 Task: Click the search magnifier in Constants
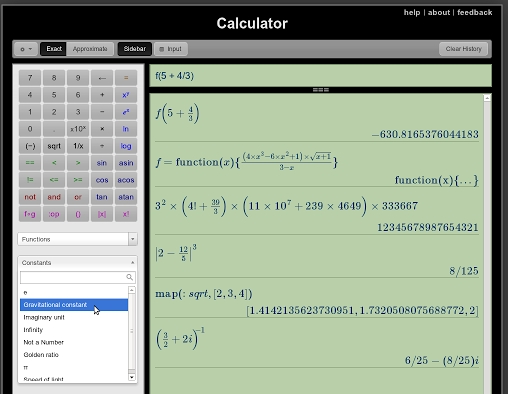pos(129,277)
